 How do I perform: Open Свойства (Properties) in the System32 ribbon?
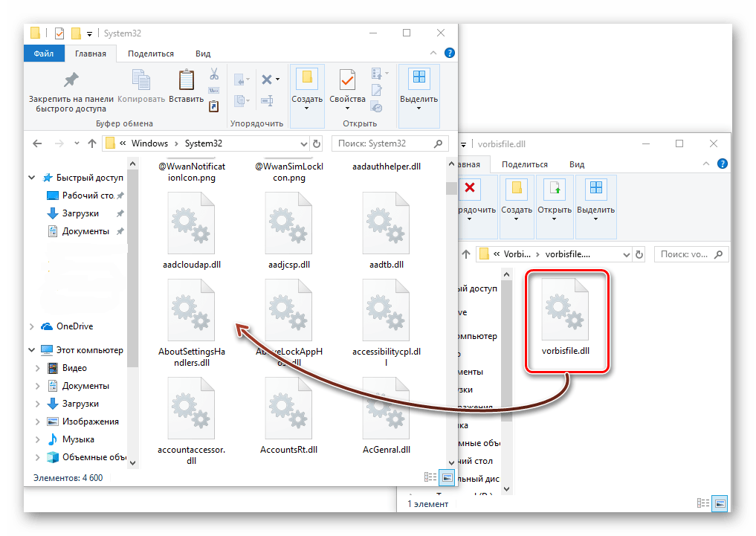pyautogui.click(x=347, y=87)
